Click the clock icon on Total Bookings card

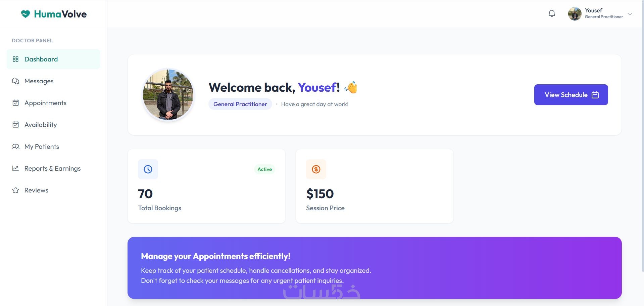point(148,169)
